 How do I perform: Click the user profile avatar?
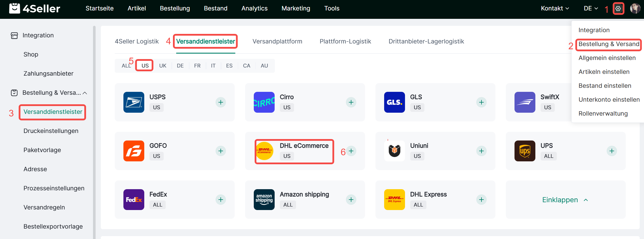pyautogui.click(x=635, y=9)
